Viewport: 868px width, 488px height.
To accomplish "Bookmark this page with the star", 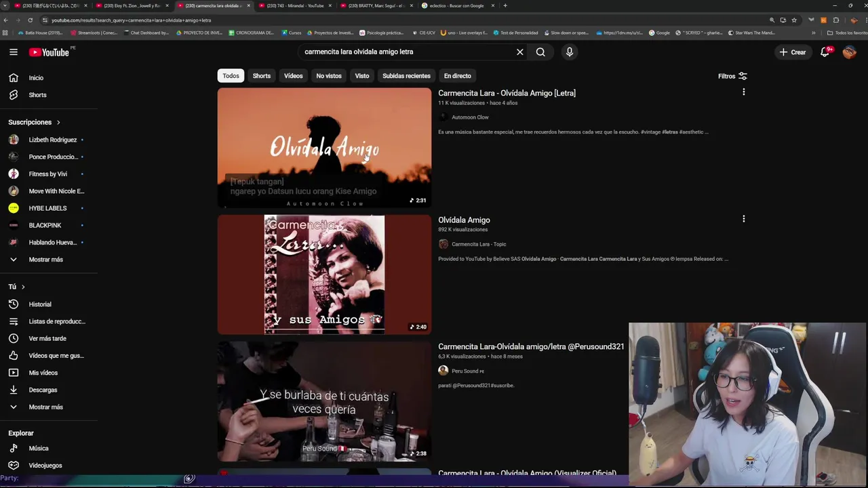I will [x=794, y=20].
